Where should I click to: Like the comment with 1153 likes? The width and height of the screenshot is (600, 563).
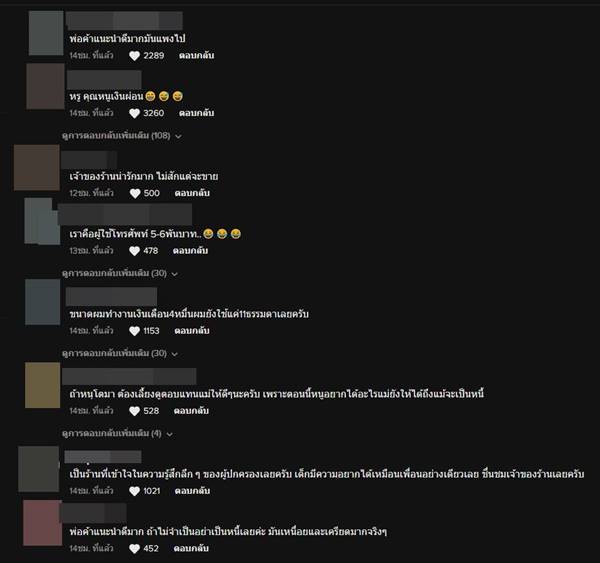(x=134, y=331)
